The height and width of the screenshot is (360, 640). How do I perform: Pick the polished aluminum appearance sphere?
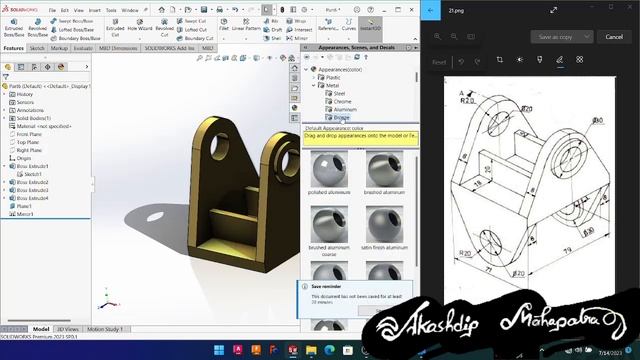pyautogui.click(x=329, y=169)
